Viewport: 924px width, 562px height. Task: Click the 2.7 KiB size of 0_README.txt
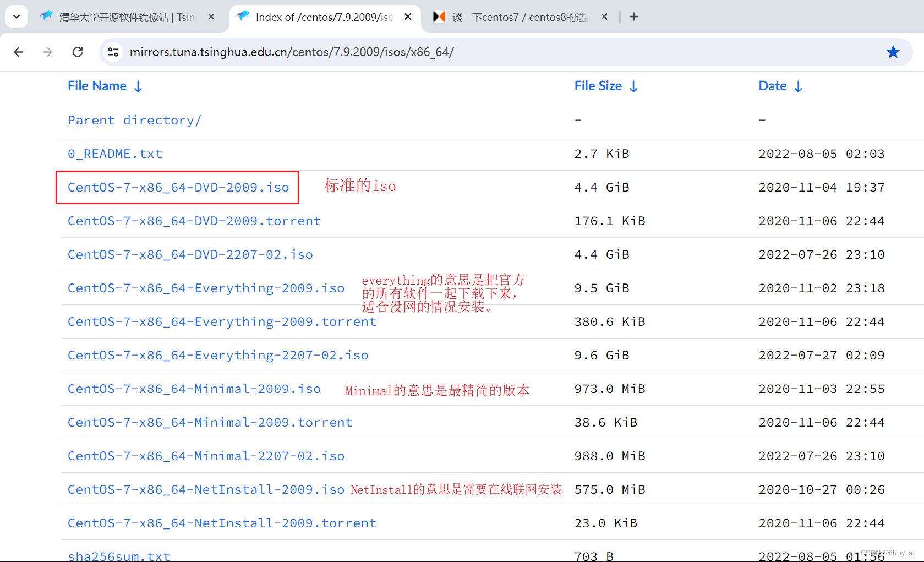(x=602, y=154)
